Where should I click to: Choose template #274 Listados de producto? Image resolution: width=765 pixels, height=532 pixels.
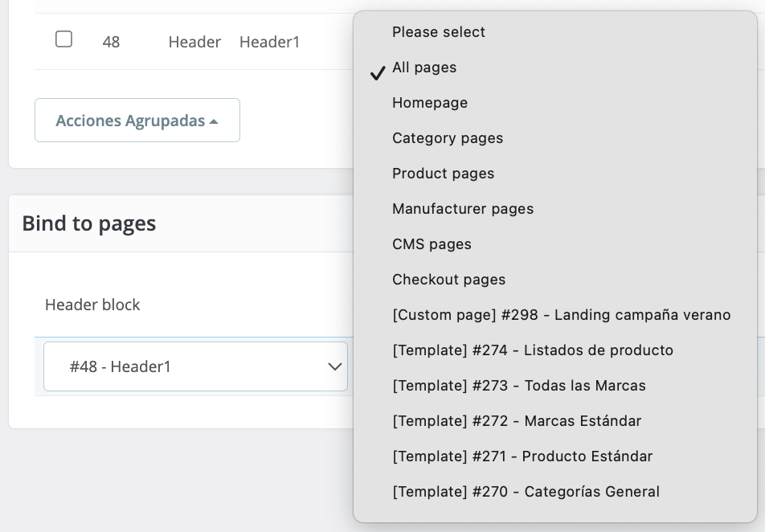click(x=533, y=350)
